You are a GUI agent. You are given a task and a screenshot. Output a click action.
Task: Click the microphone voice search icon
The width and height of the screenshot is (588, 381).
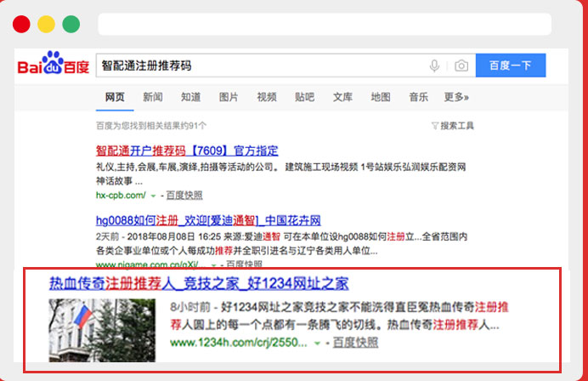pyautogui.click(x=434, y=65)
